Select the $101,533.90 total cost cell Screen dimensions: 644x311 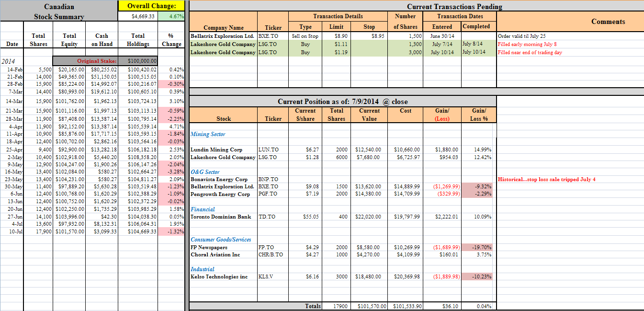404,306
